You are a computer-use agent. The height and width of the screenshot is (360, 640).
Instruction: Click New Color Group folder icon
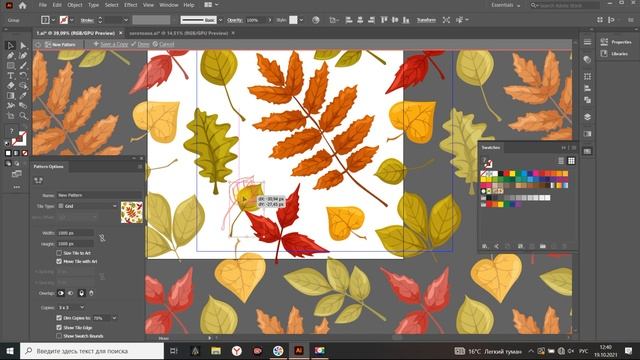pos(542,246)
